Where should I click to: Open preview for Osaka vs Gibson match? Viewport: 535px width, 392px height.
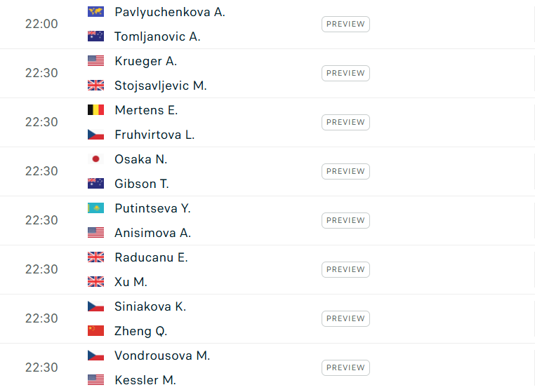(x=345, y=172)
